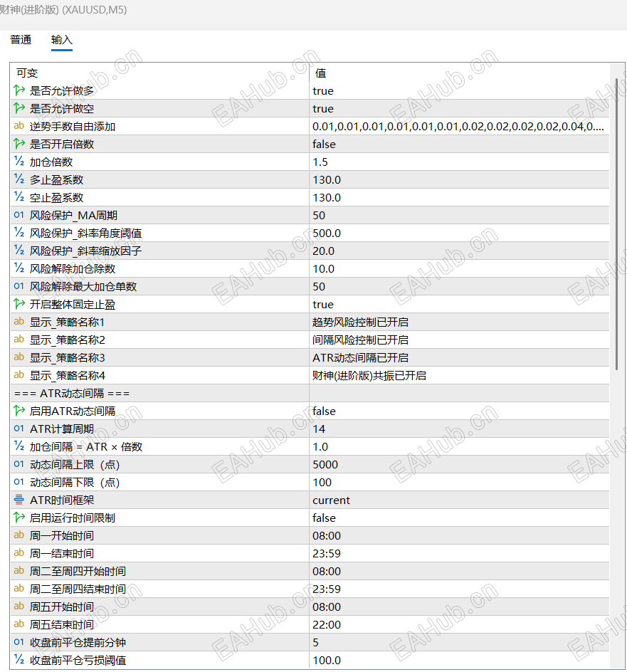Click the boolean icon beside 开启整体固定止盈
Image resolution: width=627 pixels, height=672 pixels.
[x=19, y=304]
